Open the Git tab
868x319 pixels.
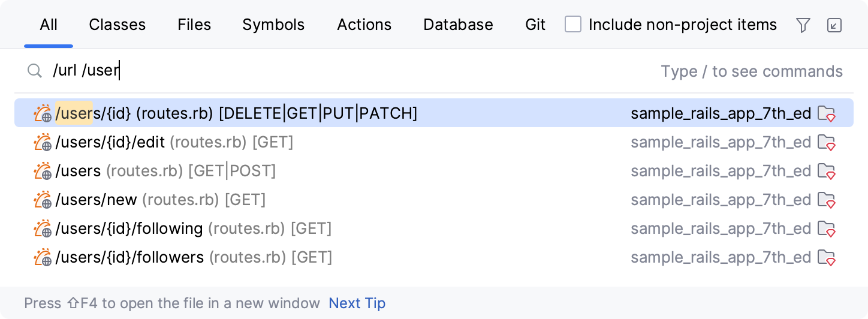[x=535, y=25]
